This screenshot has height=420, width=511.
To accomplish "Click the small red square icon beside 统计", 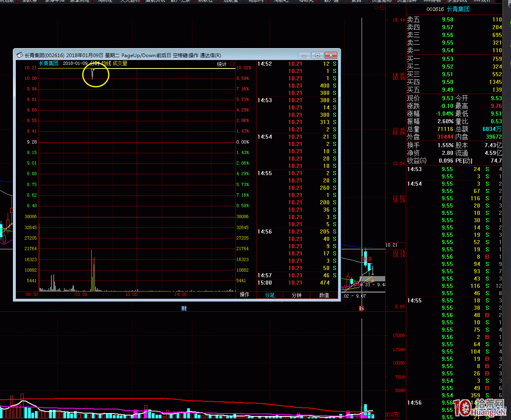I will coord(233,64).
